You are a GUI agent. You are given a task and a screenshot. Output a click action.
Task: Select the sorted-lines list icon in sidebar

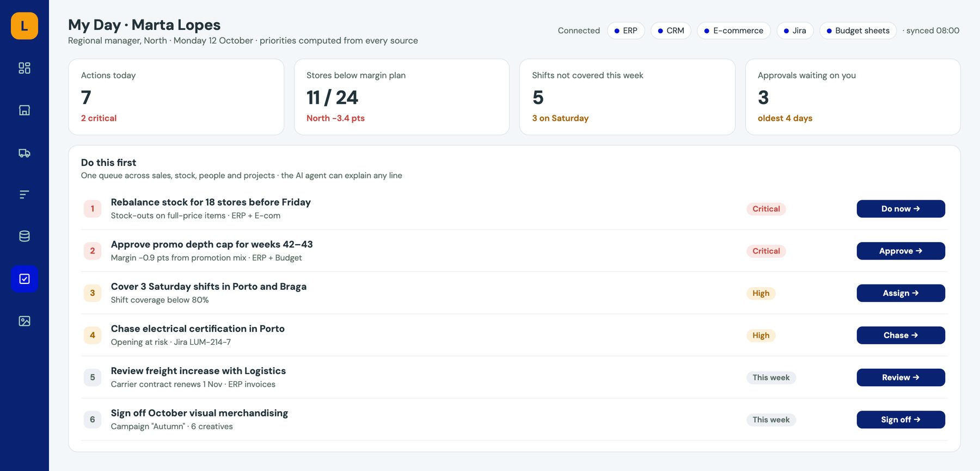(24, 194)
